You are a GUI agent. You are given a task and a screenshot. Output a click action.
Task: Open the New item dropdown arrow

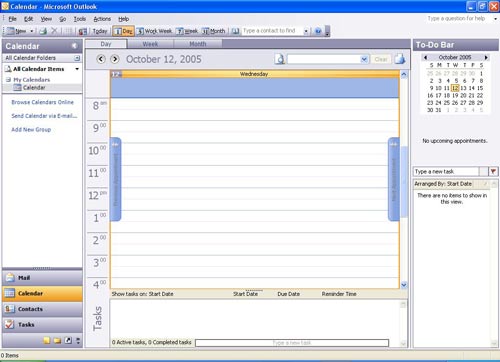(x=32, y=31)
